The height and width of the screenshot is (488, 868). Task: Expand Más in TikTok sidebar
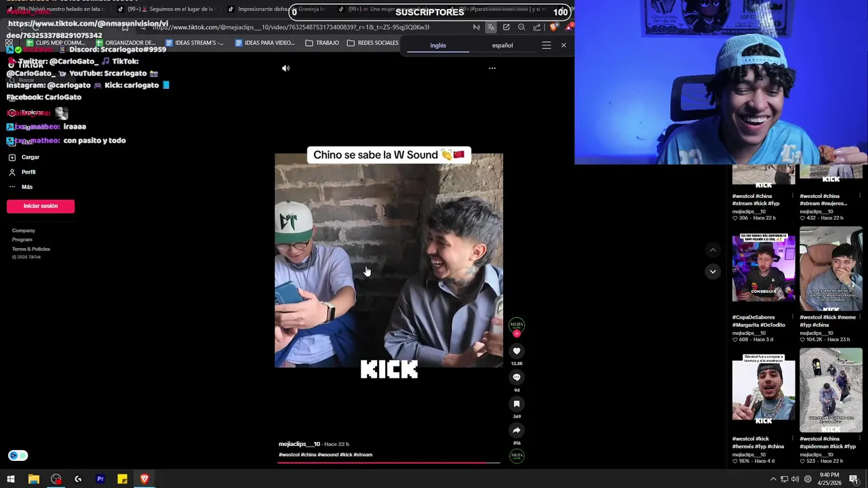27,187
